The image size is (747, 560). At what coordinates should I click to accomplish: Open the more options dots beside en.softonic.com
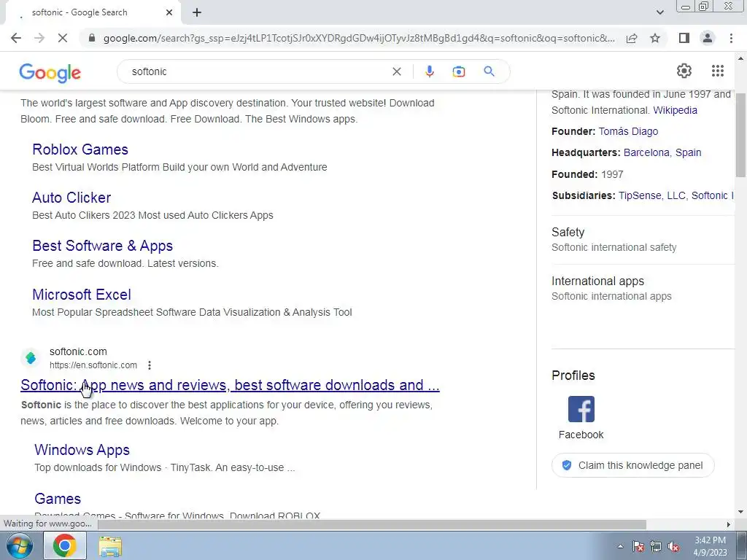[150, 365]
